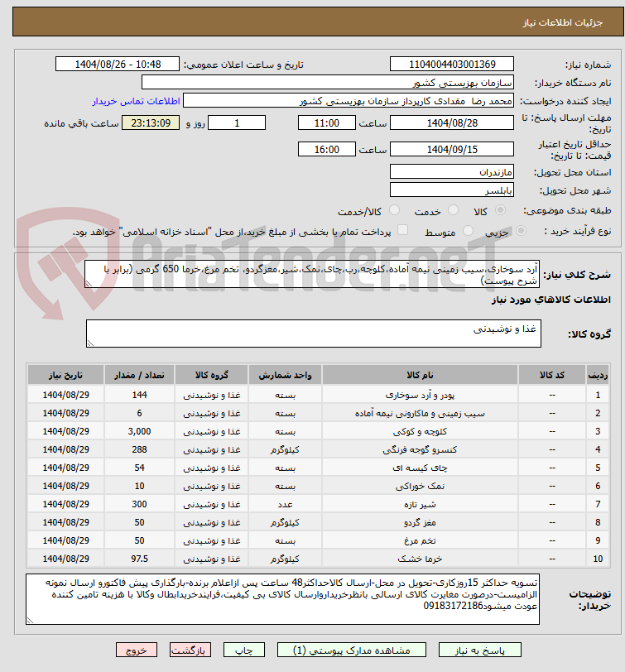This screenshot has height=672, width=625.
Task: Click item کلوچه و کوکی
Action: 420,431
